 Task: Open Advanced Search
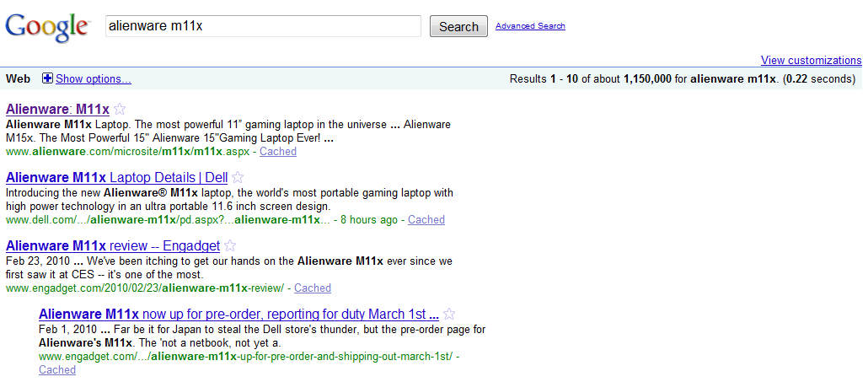pos(530,26)
